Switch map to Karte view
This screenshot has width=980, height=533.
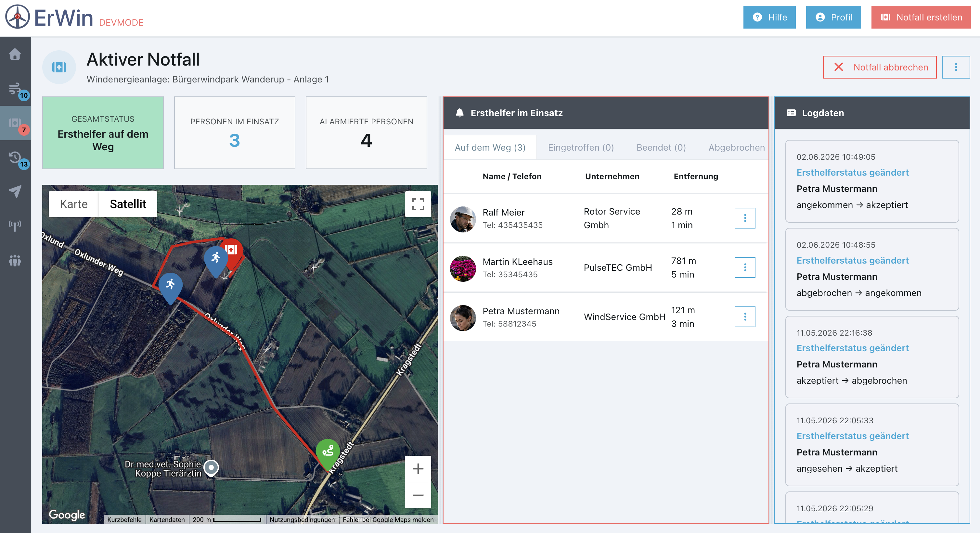coord(74,204)
